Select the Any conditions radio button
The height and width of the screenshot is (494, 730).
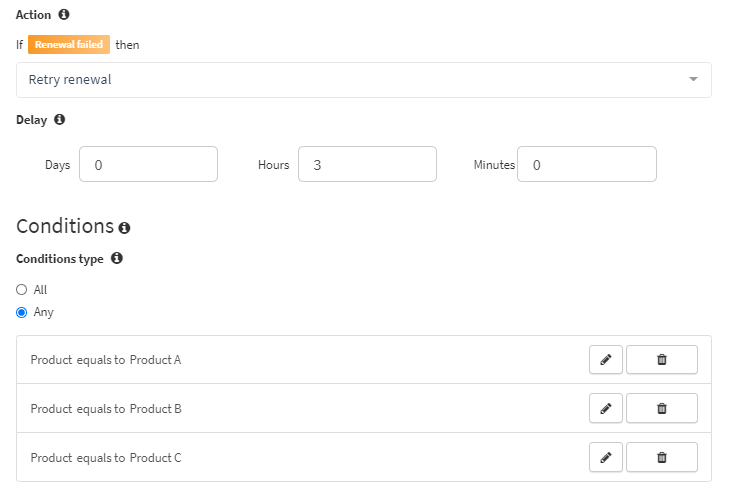(x=21, y=312)
